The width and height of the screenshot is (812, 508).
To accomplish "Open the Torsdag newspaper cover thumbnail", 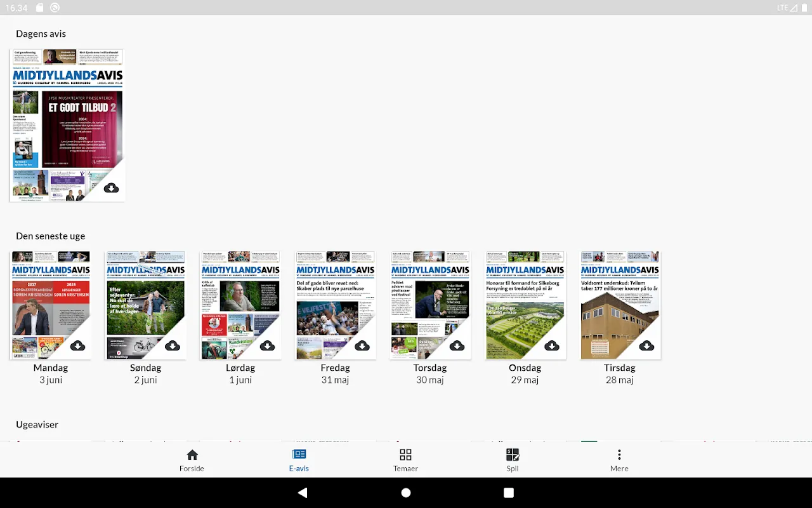I will [430, 305].
